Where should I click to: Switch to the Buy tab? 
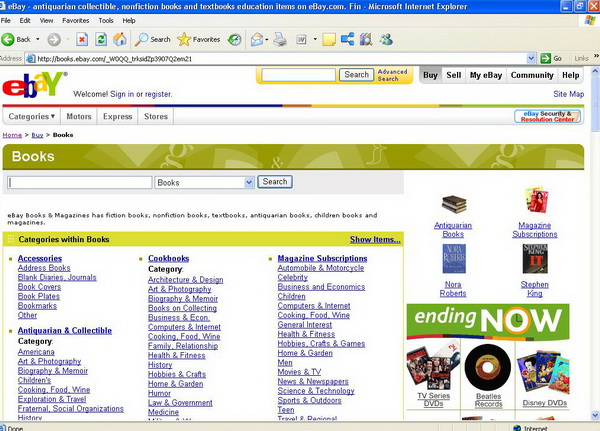pyautogui.click(x=430, y=75)
